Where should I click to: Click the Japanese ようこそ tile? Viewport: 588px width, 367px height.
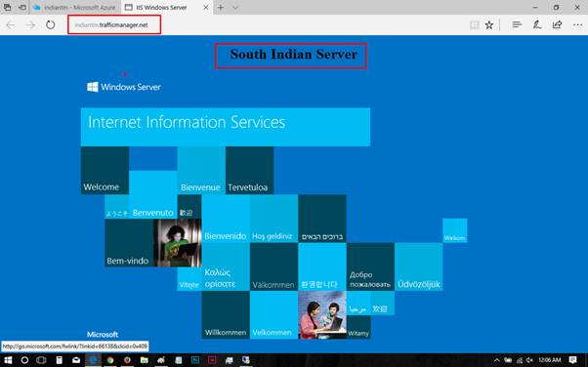coord(116,207)
